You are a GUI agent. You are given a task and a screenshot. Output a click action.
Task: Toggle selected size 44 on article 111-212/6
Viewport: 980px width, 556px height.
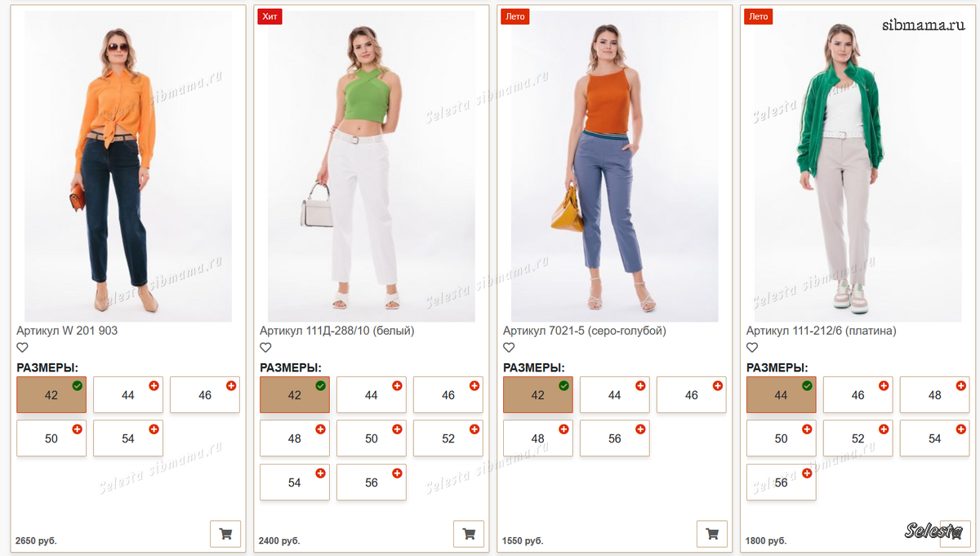(781, 395)
